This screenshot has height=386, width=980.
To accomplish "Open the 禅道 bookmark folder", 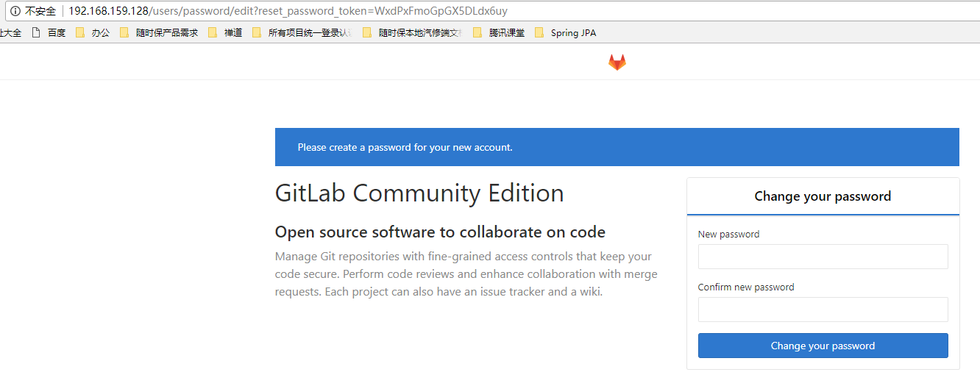I will (225, 32).
